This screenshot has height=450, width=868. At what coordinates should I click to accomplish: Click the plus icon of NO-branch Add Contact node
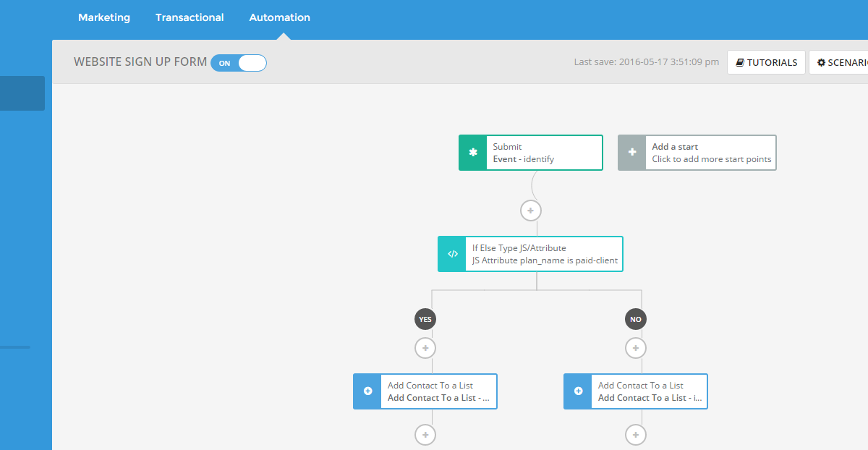578,391
